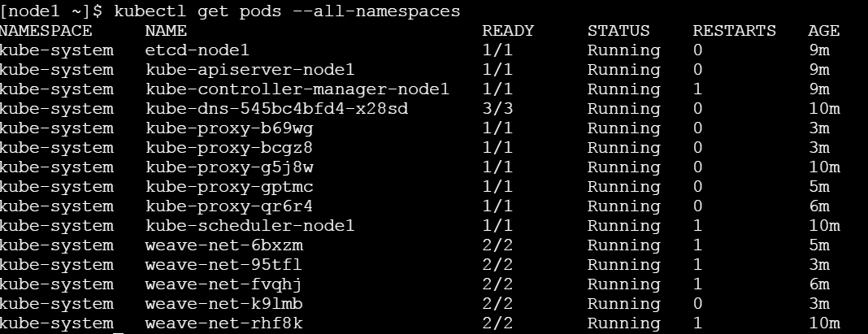Click the Running status of etcd-node1

623,50
